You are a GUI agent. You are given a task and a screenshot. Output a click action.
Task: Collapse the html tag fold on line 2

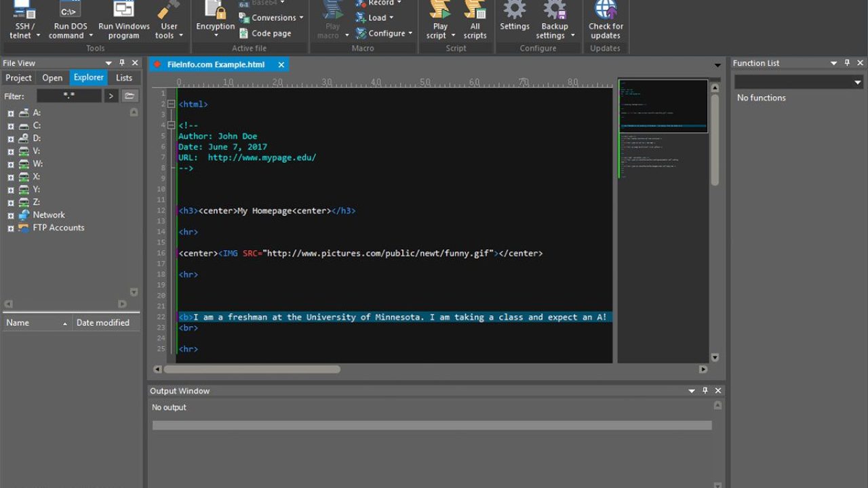pos(171,104)
